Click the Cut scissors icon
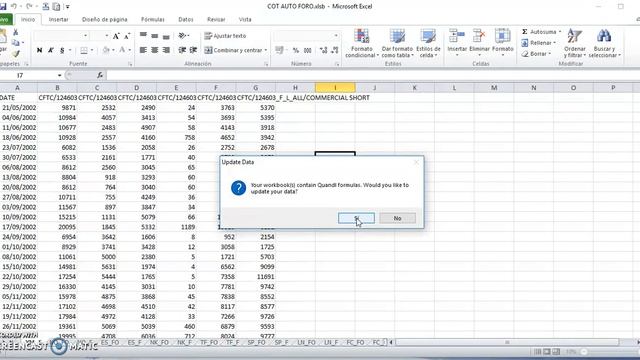The width and height of the screenshot is (640, 360). pos(16,32)
